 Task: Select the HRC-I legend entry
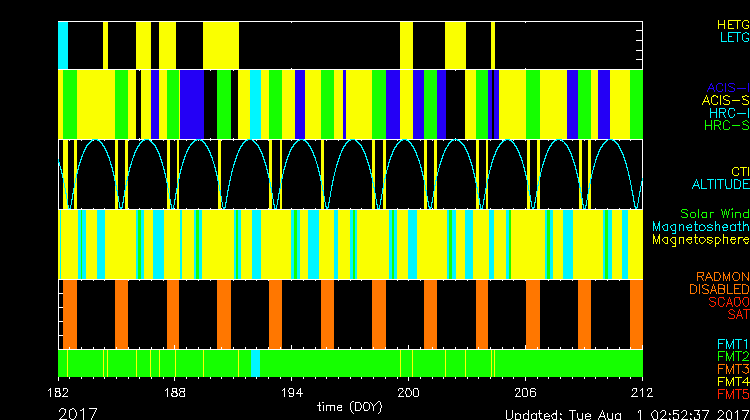tap(727, 113)
